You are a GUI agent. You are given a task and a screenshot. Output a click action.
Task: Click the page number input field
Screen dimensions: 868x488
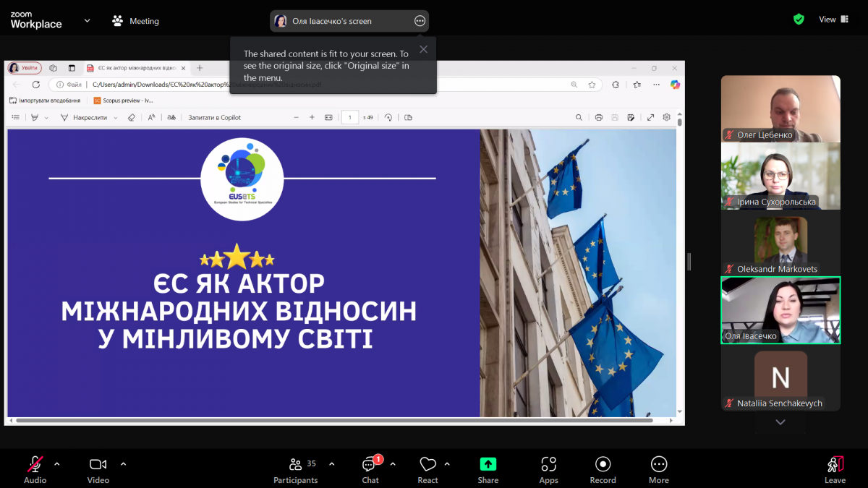point(350,117)
